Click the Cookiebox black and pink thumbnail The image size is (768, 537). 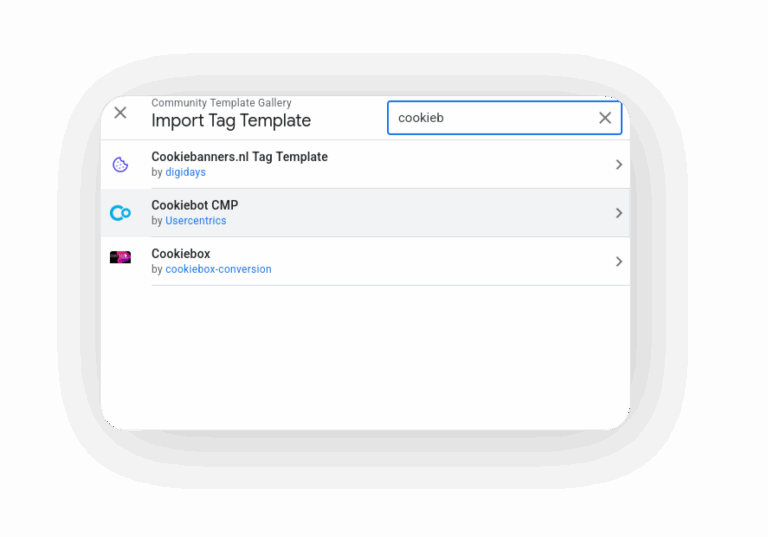(x=120, y=257)
